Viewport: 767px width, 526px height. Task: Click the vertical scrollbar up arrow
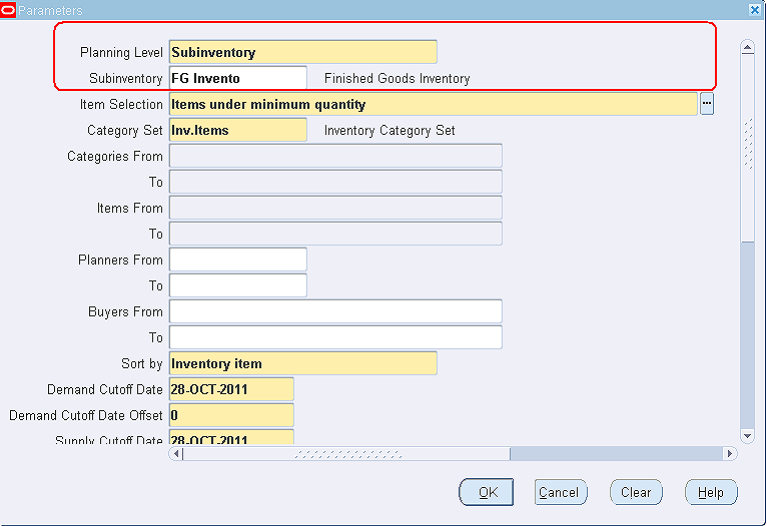pos(747,47)
